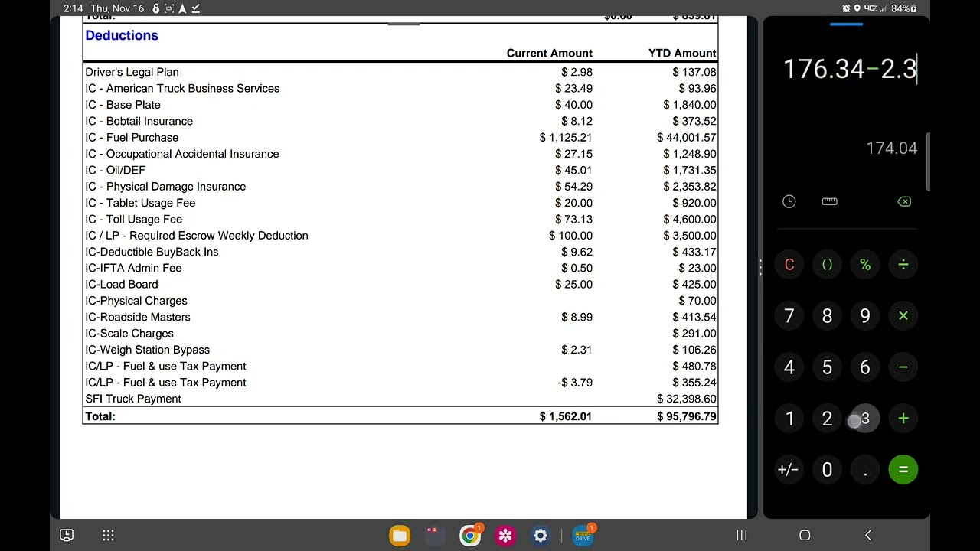Screen dimensions: 980x551
Task: Select the IC-Load Board row
Action: coord(400,285)
